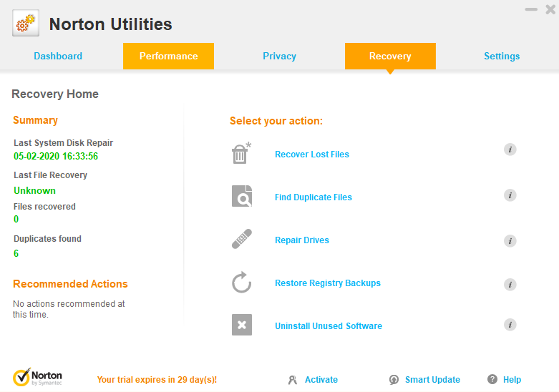This screenshot has width=559, height=392.
Task: Click the Norton by Symantec logo
Action: pos(37,378)
